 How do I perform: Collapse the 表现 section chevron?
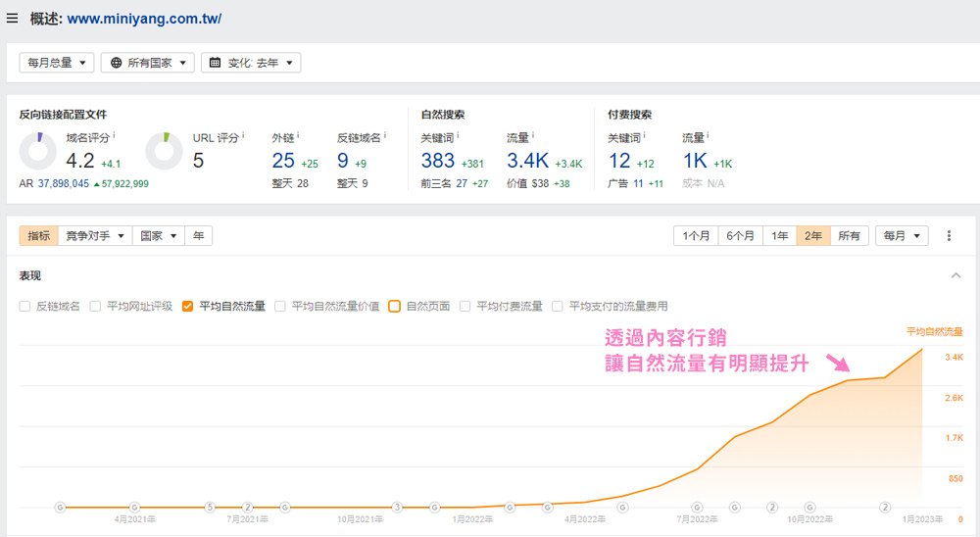[x=955, y=276]
